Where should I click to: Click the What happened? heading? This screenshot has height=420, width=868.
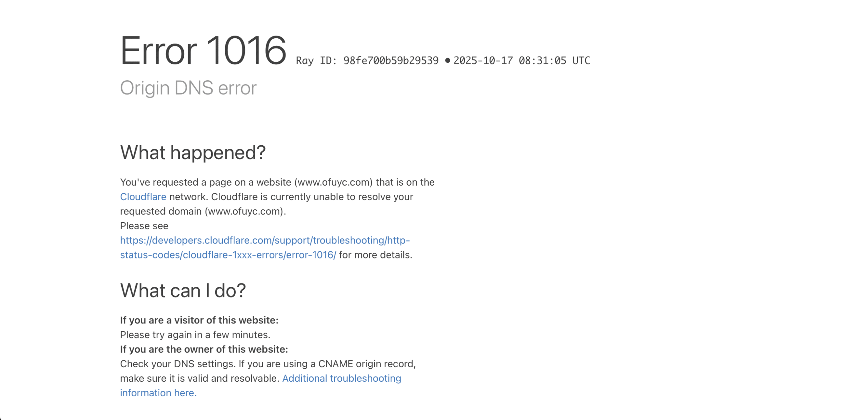click(193, 152)
